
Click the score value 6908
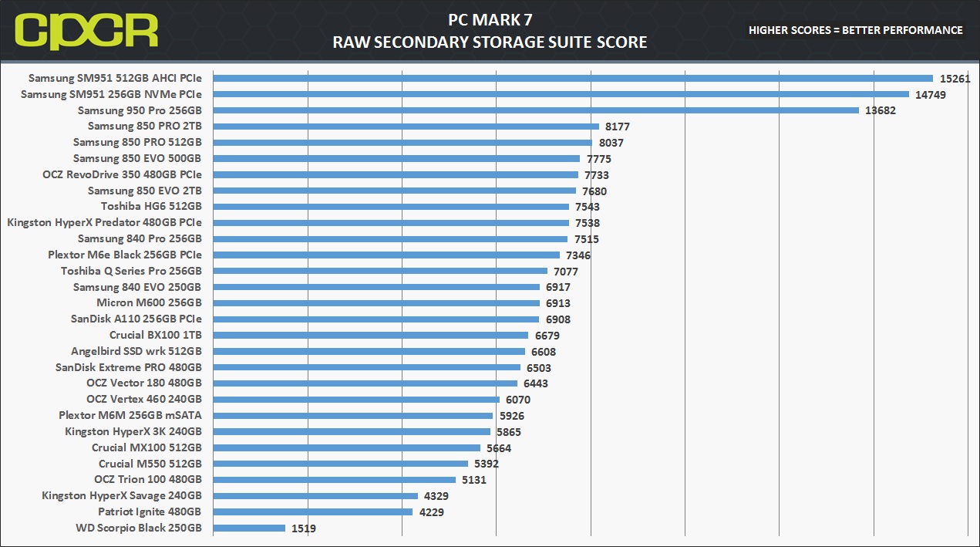pyautogui.click(x=557, y=319)
